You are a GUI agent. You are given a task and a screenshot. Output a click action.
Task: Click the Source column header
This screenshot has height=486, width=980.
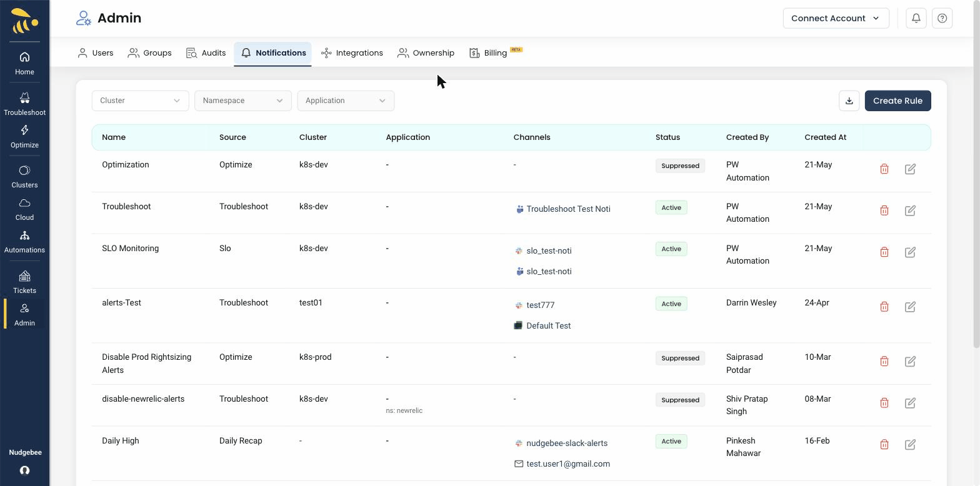[232, 137]
